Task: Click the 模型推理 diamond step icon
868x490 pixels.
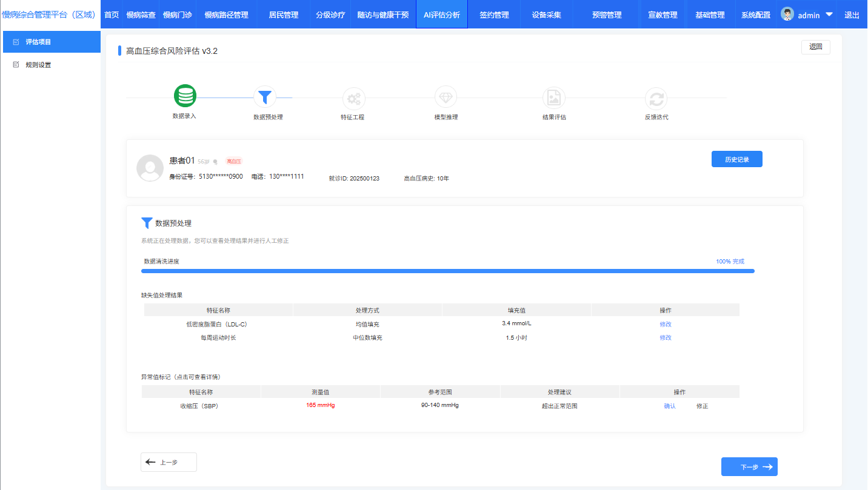Action: [446, 97]
